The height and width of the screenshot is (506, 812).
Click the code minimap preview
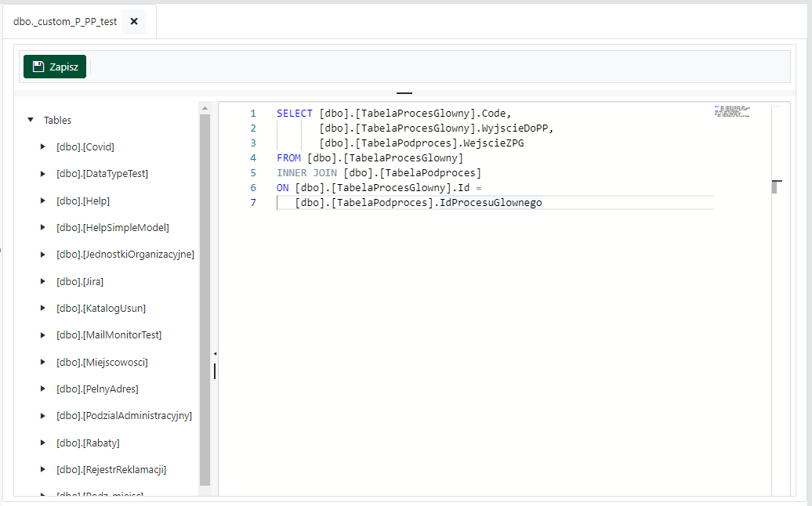[x=732, y=110]
